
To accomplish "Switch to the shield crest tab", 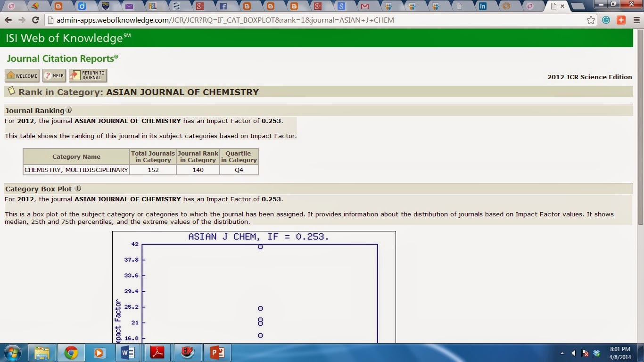I will pyautogui.click(x=105, y=6).
